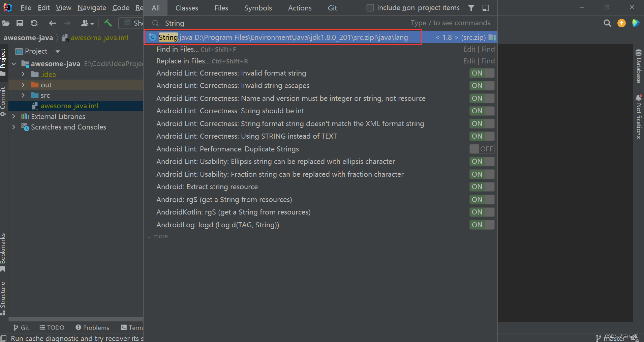
Task: Click the orange IDE update arrow icon
Action: coord(621,23)
